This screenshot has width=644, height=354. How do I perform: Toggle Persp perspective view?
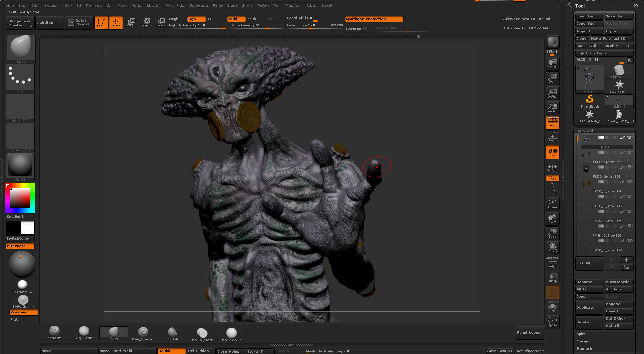coord(552,123)
